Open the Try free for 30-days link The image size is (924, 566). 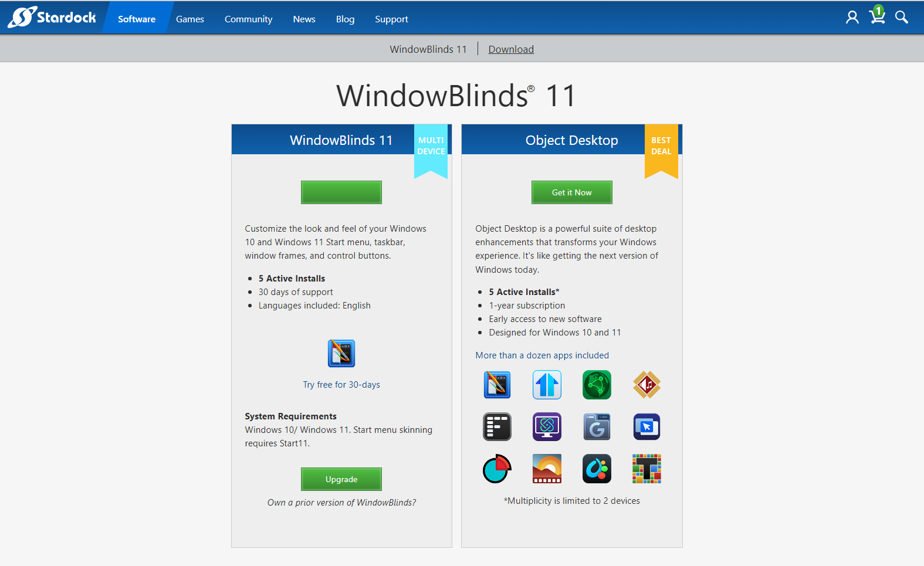tap(341, 385)
